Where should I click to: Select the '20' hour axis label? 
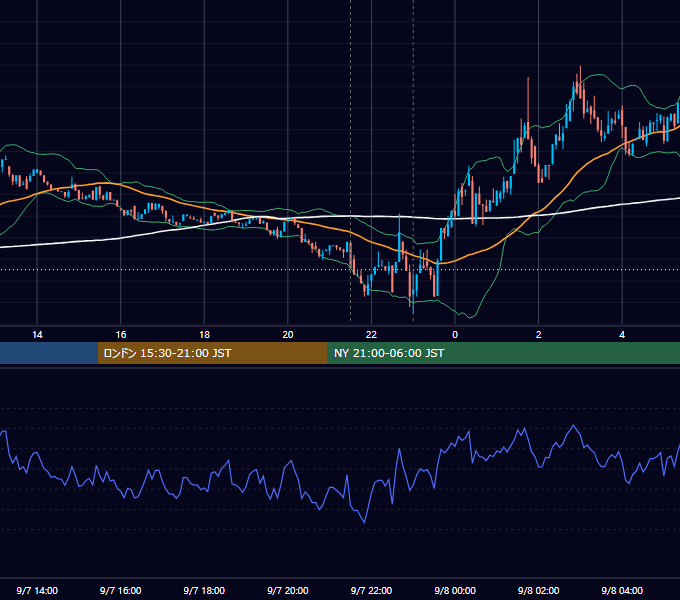[x=288, y=335]
